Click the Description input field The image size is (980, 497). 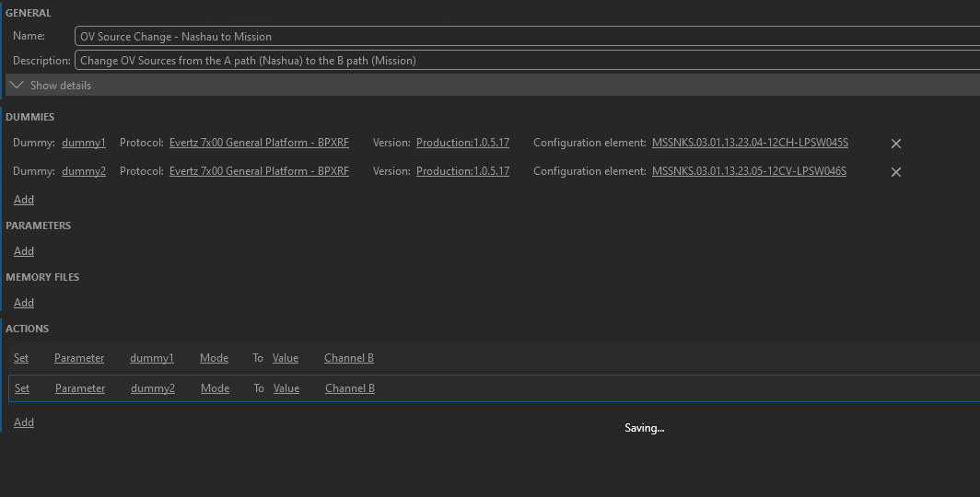[525, 61]
